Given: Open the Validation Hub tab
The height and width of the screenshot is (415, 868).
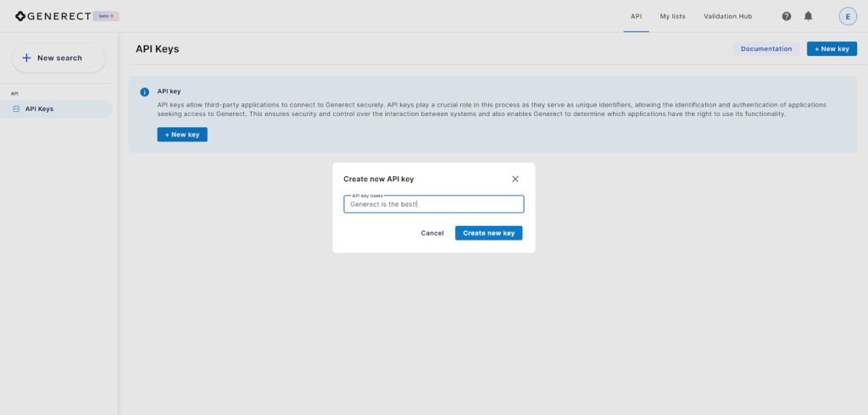Looking at the screenshot, I should (727, 16).
